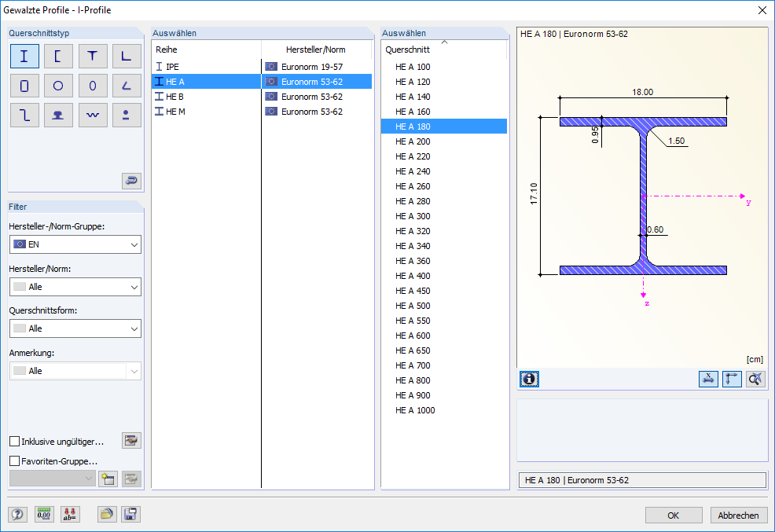Open Hersteller-/Norm-Gruppe dropdown showing EN
775x532 pixels.
pyautogui.click(x=75, y=244)
